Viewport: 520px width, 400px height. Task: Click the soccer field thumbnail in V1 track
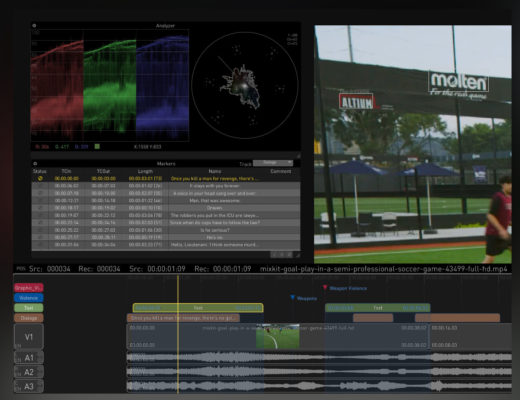pyautogui.click(x=278, y=336)
